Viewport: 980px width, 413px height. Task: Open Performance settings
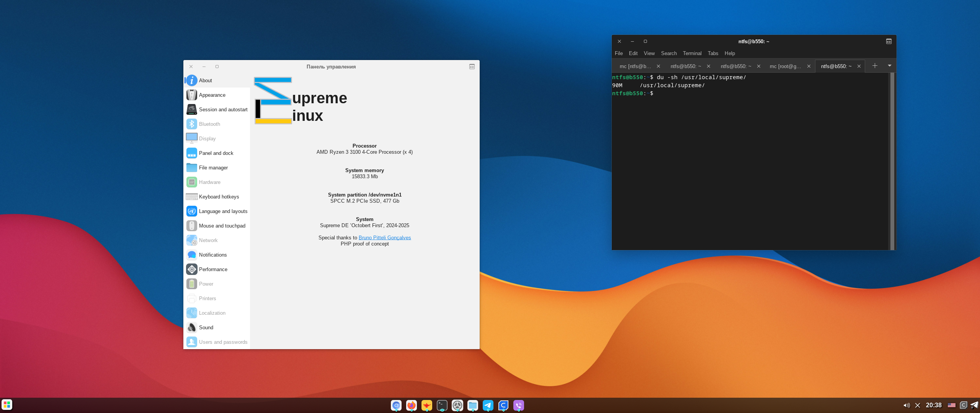point(213,269)
